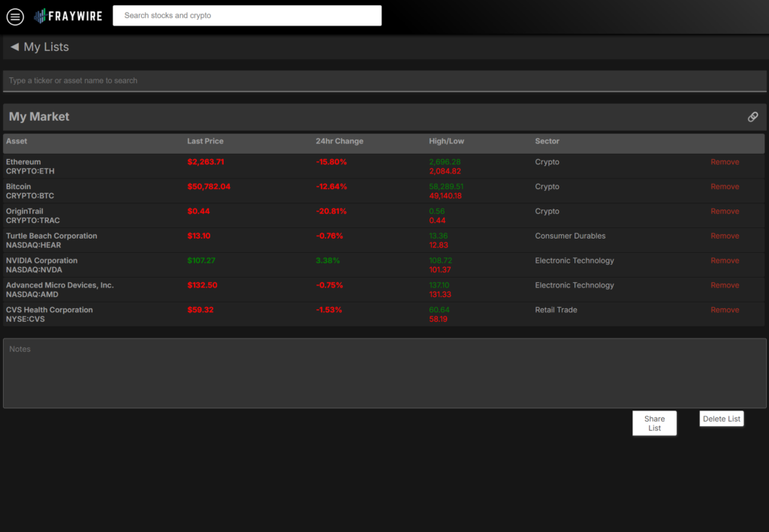The height and width of the screenshot is (532, 769).
Task: Click Ethereum's high value 2,696.28
Action: coord(445,162)
